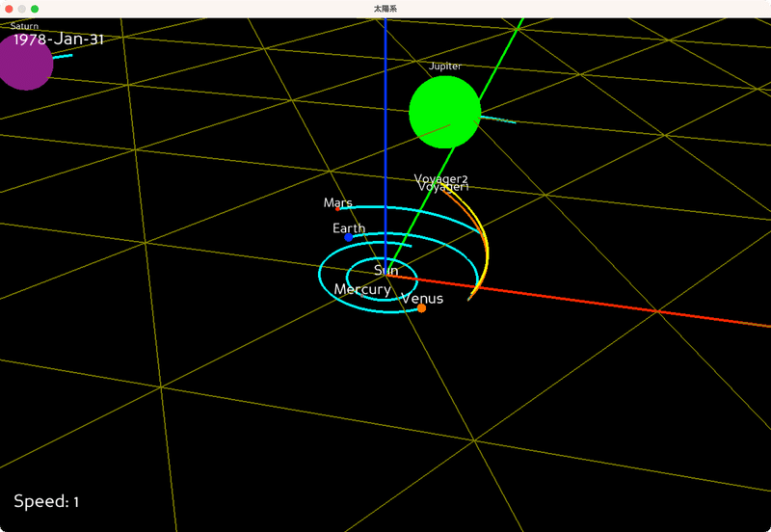Click the Mercury label text
The image size is (771, 532).
coord(362,289)
